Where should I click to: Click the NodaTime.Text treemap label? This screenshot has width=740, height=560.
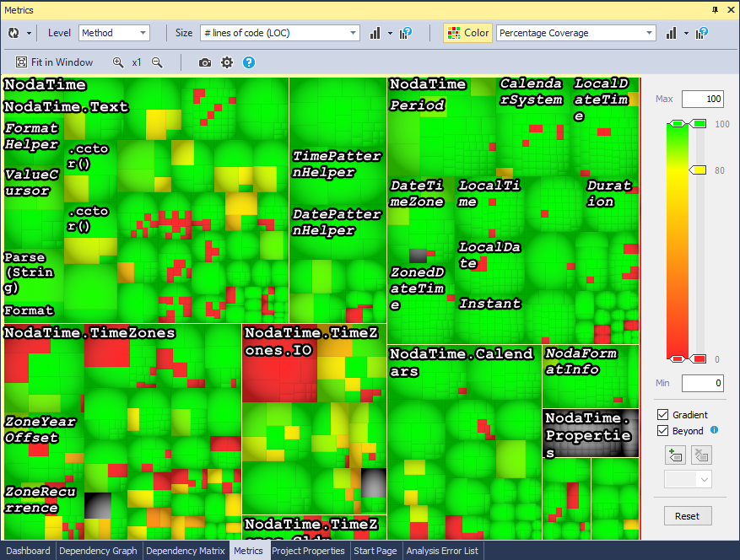[66, 106]
